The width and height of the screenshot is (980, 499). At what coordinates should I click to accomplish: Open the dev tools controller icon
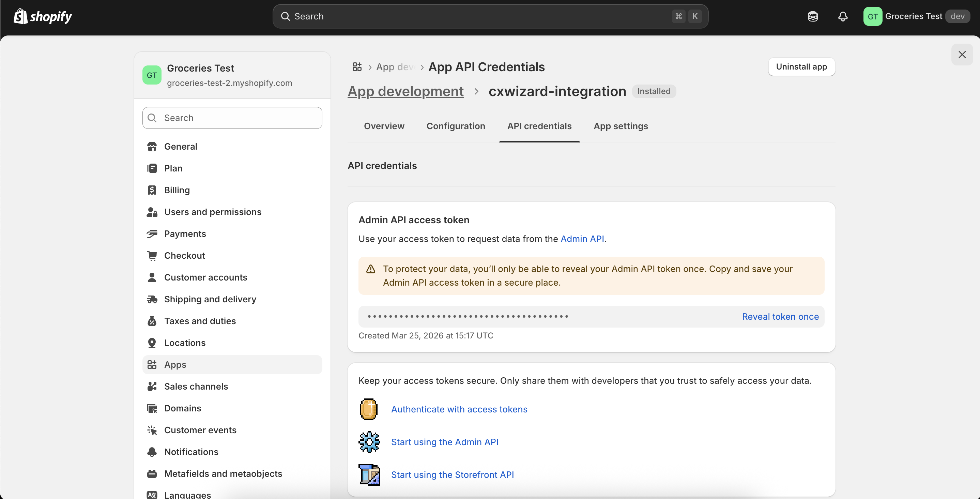click(x=813, y=16)
